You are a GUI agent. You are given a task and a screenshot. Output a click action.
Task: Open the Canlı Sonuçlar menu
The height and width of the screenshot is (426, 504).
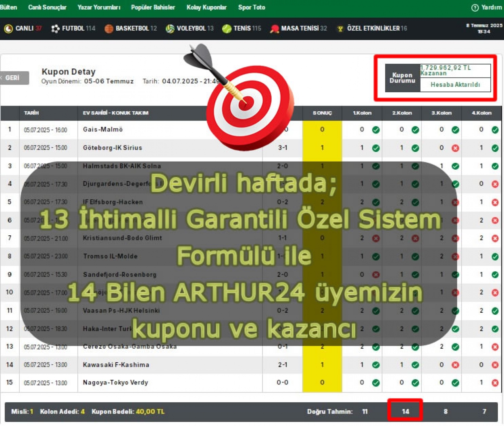tap(47, 7)
